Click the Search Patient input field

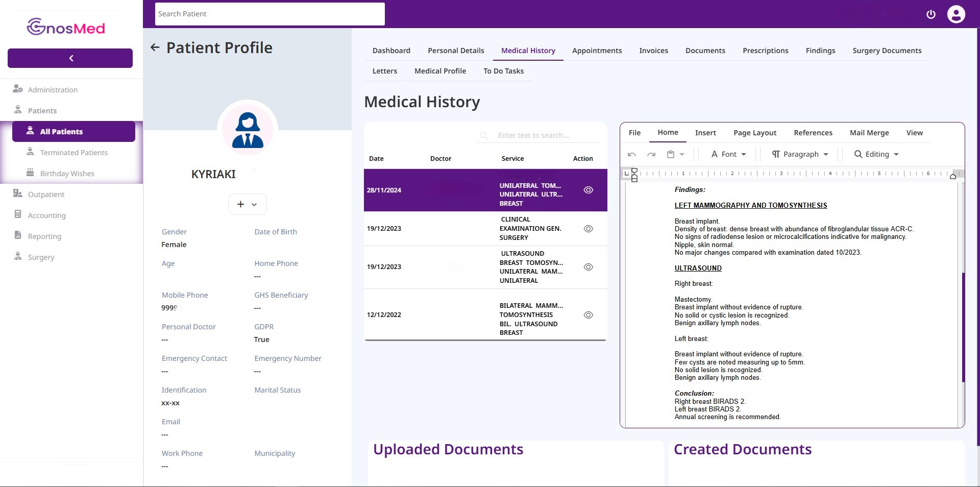(269, 14)
